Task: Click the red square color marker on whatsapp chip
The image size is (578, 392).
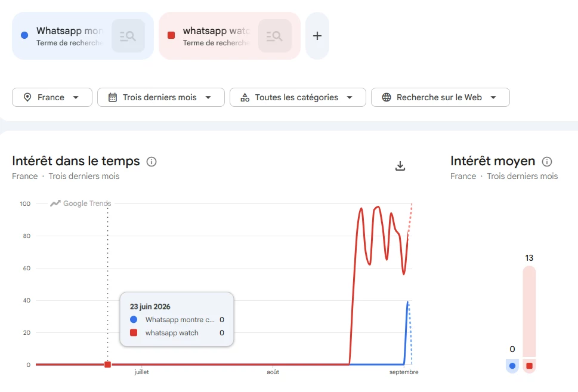Action: [x=171, y=35]
